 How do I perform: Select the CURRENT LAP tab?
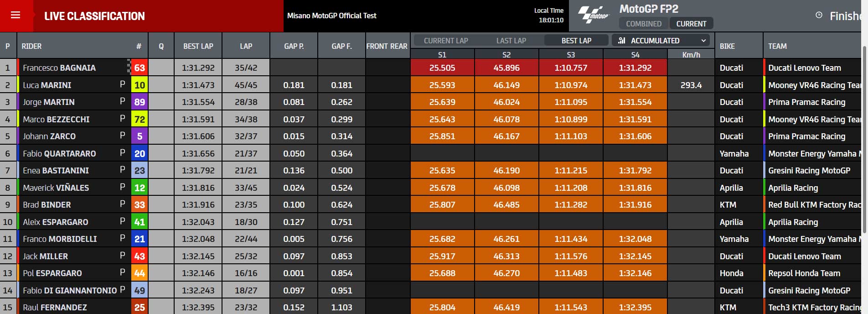[x=446, y=41]
